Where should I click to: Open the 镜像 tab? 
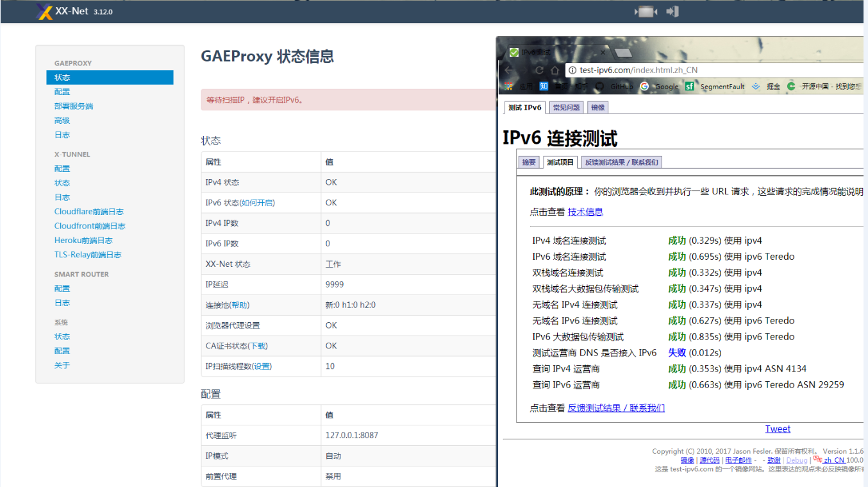(x=597, y=107)
